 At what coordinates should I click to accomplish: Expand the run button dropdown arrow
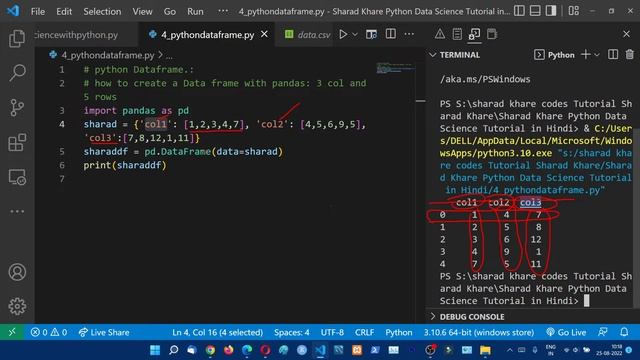point(355,35)
